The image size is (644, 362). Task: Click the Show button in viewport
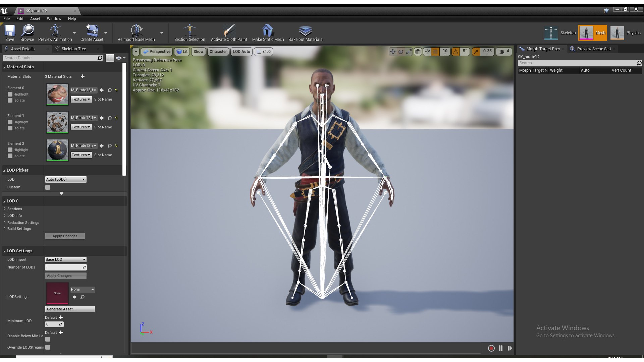pyautogui.click(x=198, y=52)
